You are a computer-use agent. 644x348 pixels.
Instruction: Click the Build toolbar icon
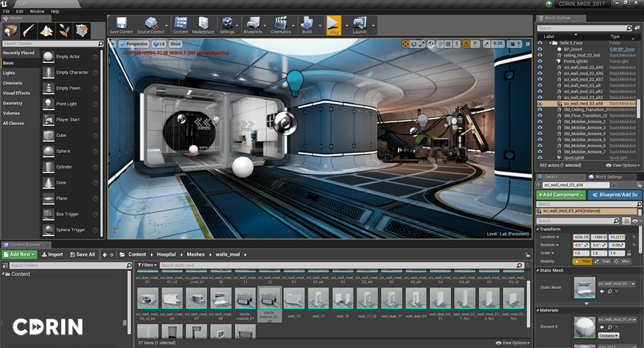[307, 26]
